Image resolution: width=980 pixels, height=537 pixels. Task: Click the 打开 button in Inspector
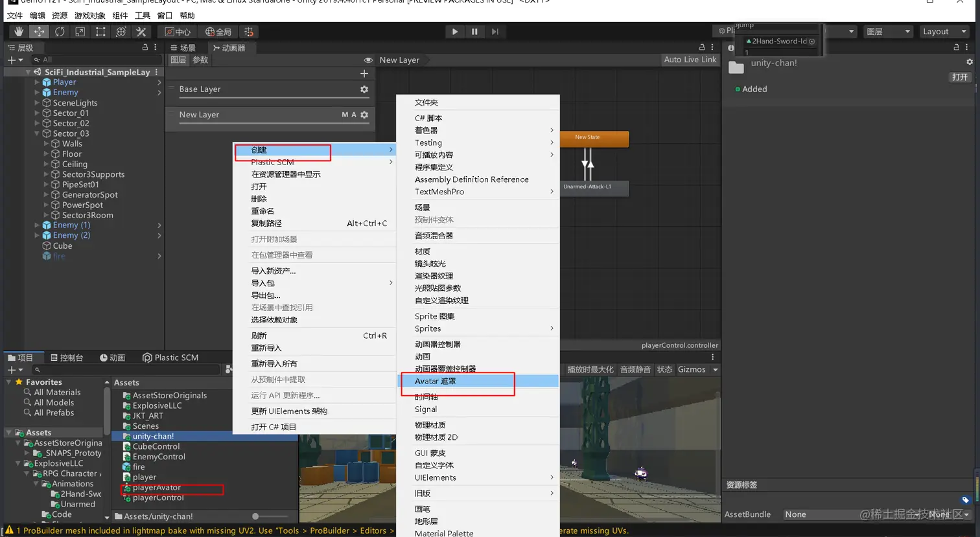[x=959, y=77]
